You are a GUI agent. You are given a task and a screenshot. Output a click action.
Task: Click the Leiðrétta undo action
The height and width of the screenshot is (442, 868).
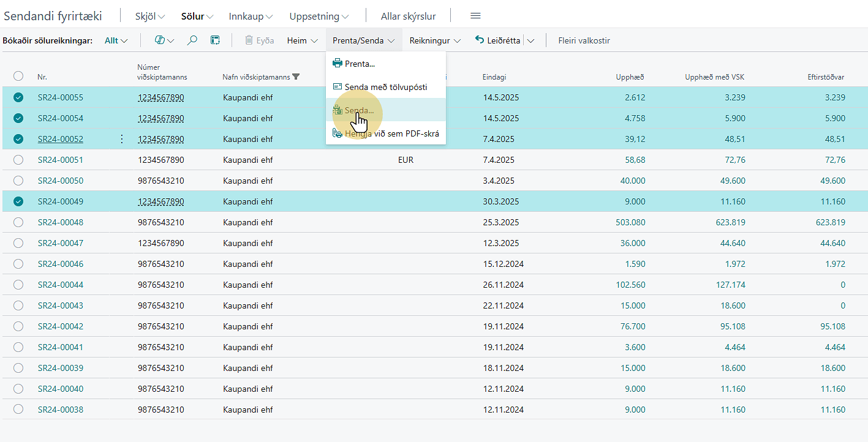498,40
